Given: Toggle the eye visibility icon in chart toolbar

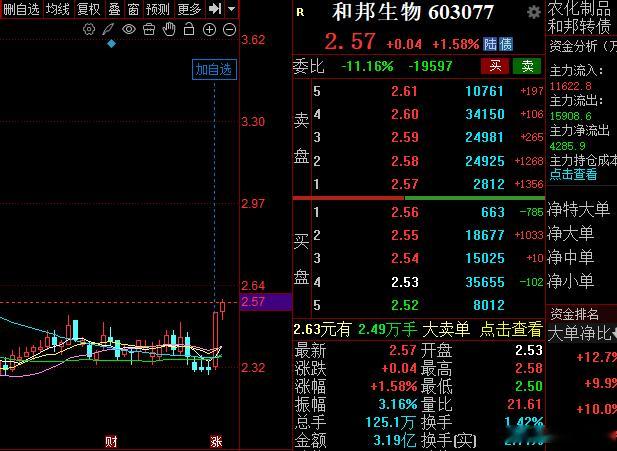Looking at the screenshot, I should tap(129, 30).
